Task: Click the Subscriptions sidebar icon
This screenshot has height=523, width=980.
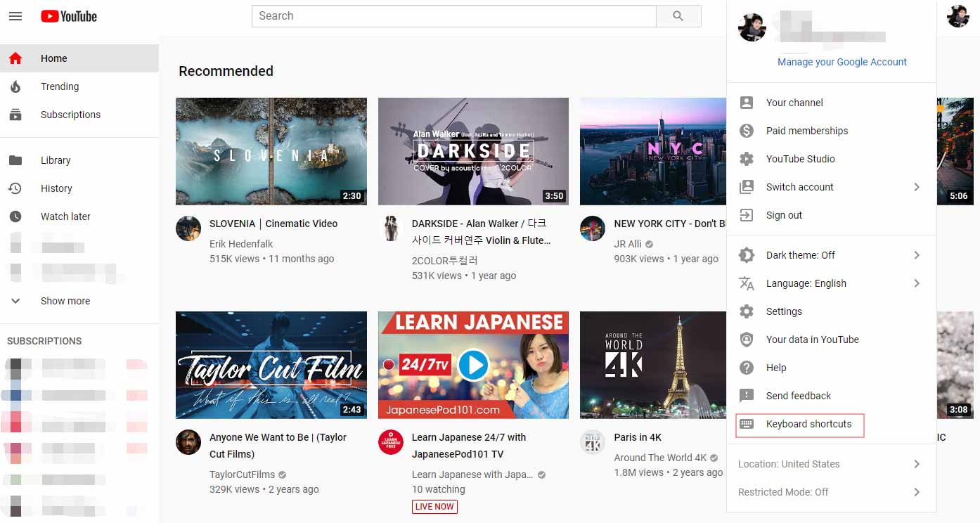Action: (x=15, y=115)
